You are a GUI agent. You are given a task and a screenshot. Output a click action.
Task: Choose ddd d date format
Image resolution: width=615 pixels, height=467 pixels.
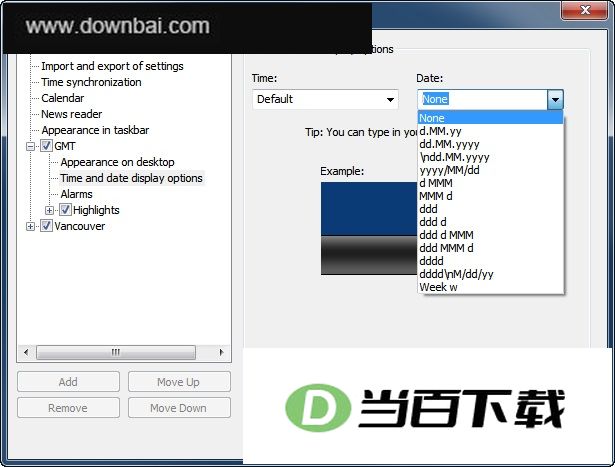(x=491, y=222)
